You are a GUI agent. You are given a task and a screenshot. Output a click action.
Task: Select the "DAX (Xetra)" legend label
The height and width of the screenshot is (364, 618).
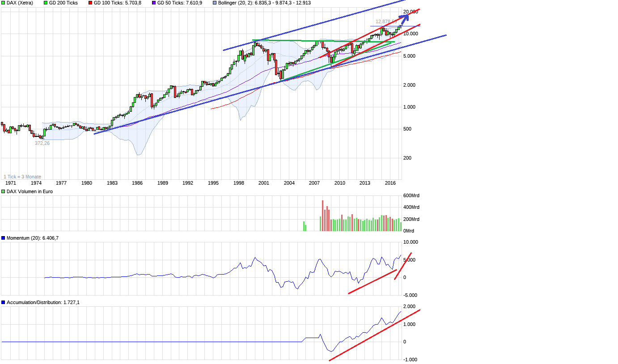pyautogui.click(x=20, y=3)
